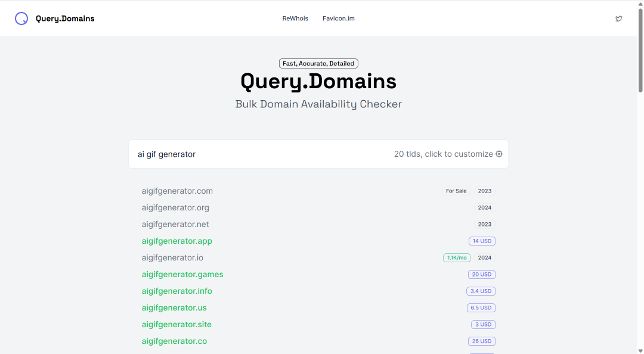Open the Favicon.im navigation link

[x=339, y=18]
